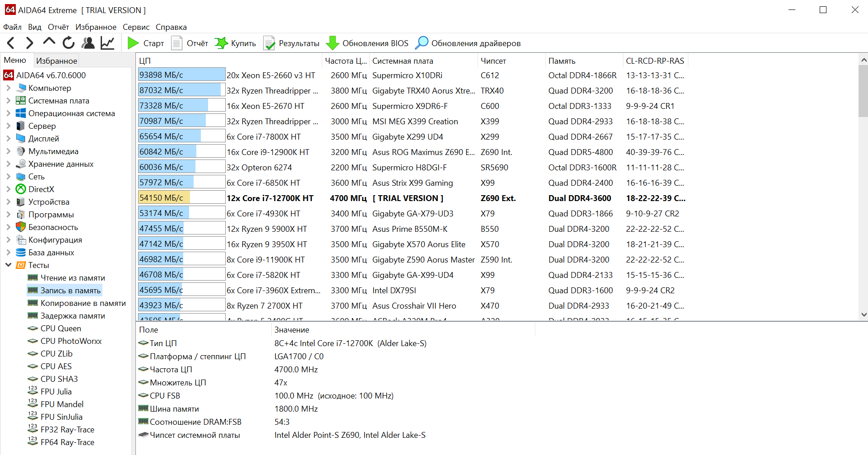The height and width of the screenshot is (455, 868).
Task: Click the Отчёт document icon in toolbar
Action: [x=176, y=43]
